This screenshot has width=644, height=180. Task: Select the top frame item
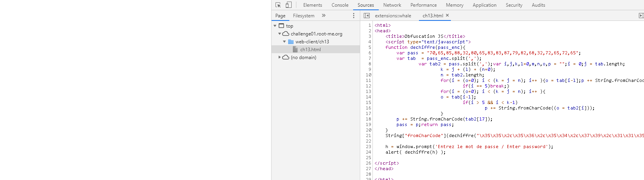[290, 26]
